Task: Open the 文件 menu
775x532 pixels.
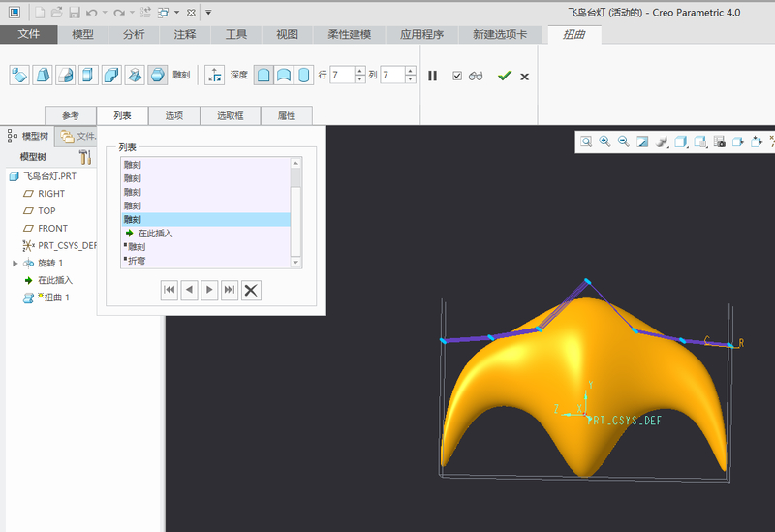Action: point(29,34)
